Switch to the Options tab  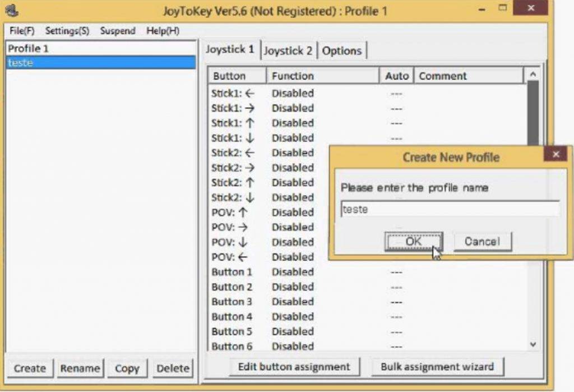pos(341,50)
